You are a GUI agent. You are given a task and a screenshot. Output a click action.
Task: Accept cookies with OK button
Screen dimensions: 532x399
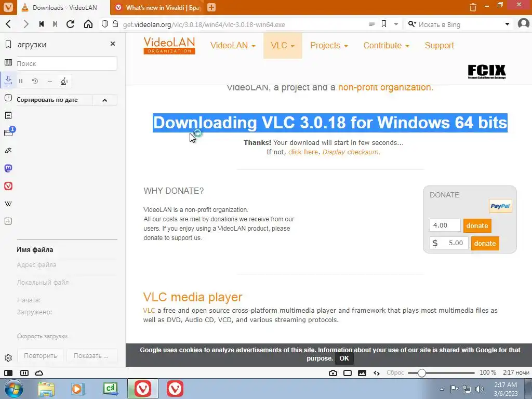pos(344,358)
